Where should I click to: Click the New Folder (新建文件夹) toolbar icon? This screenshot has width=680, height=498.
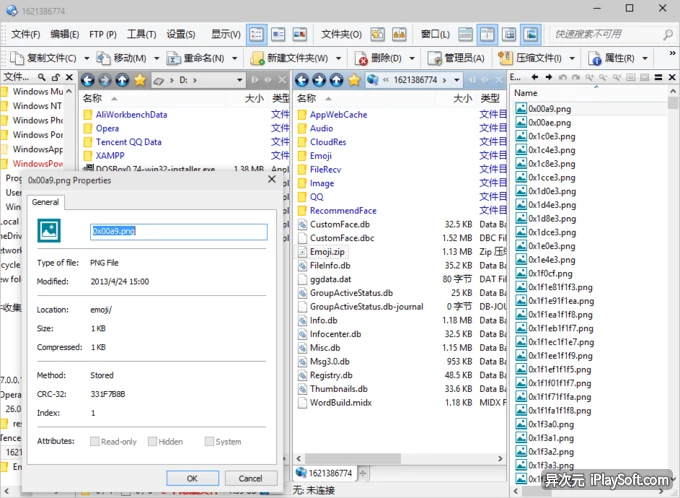coord(257,58)
